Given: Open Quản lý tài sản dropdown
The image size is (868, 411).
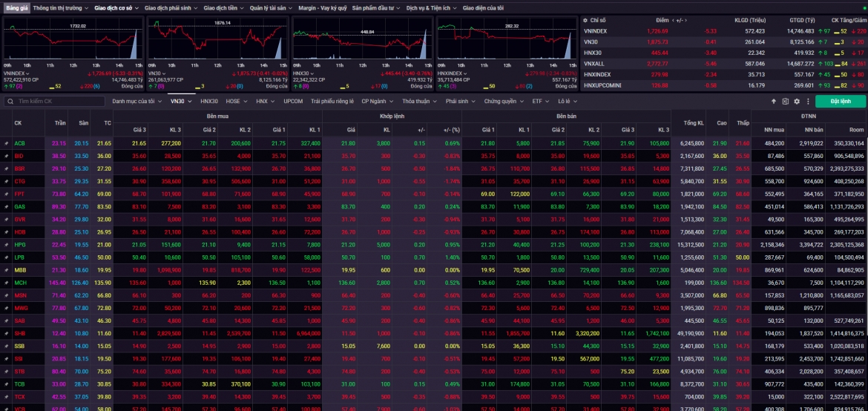Looking at the screenshot, I should coord(270,8).
